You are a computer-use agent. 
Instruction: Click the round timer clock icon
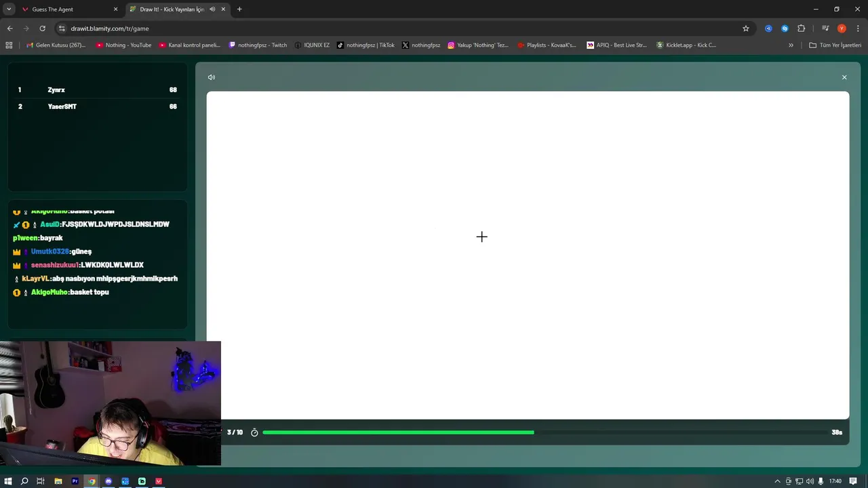pos(254,432)
